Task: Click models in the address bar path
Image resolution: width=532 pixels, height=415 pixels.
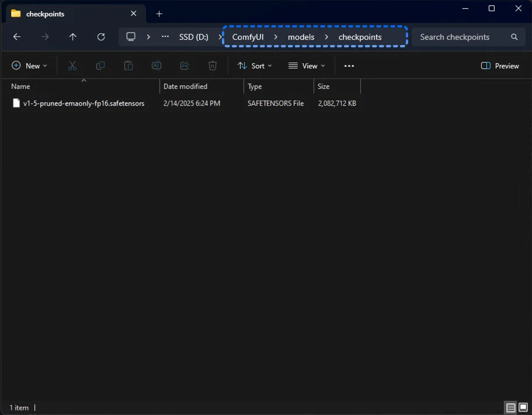Action: [301, 36]
